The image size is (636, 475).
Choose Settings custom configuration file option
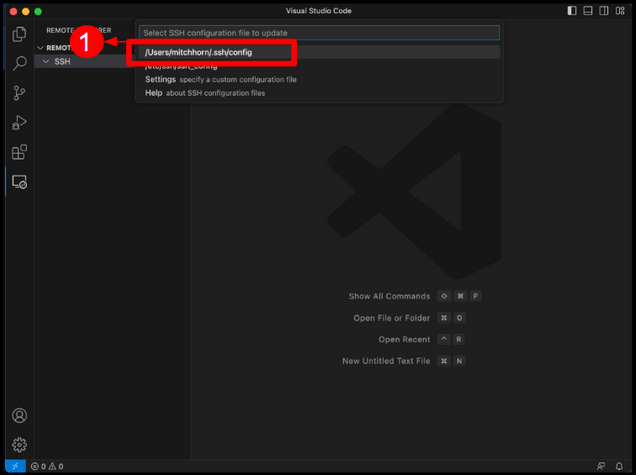click(319, 80)
